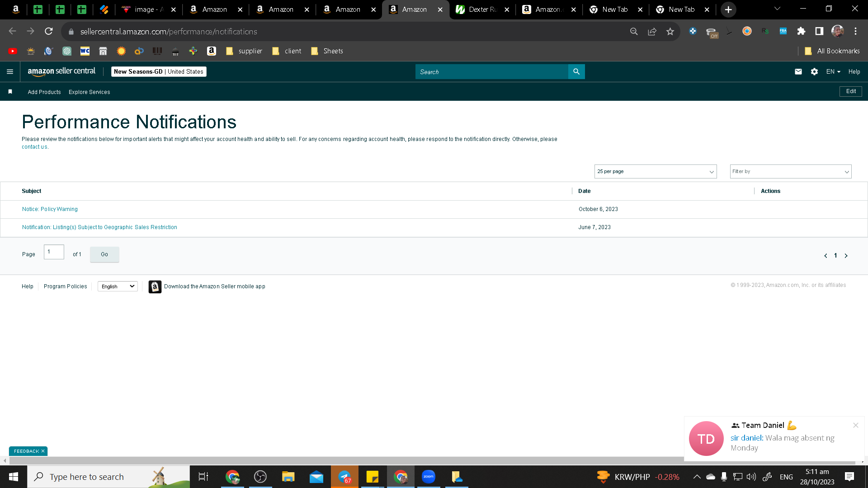Open the Seller Central hamburger menu
The width and height of the screenshot is (868, 488).
(10, 71)
